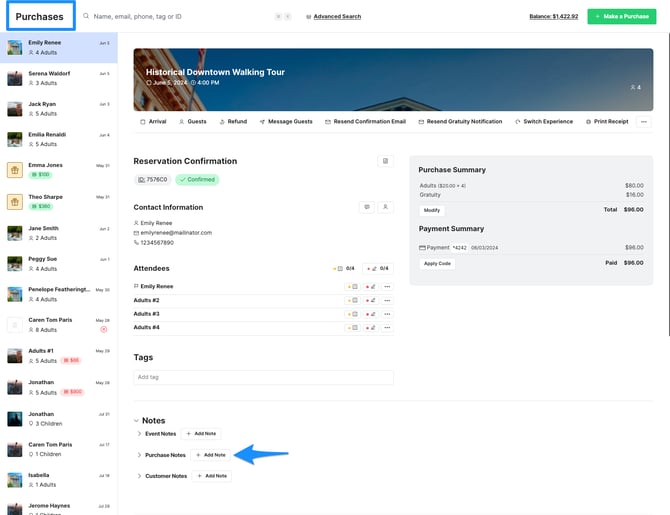Screen dimensions: 670x515
Task: Click the gift card icon for Emma Jones
Action: click(15, 170)
